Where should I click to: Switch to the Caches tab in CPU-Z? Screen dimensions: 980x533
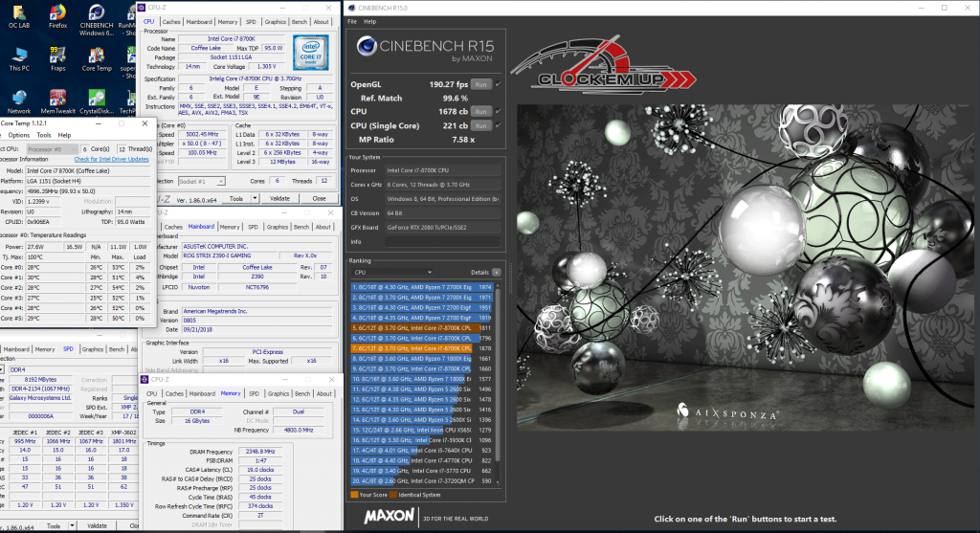171,21
